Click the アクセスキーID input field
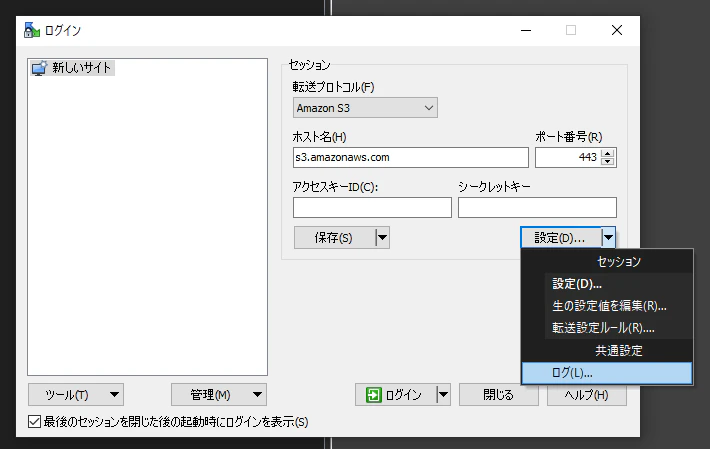The height and width of the screenshot is (449, 710). (372, 207)
